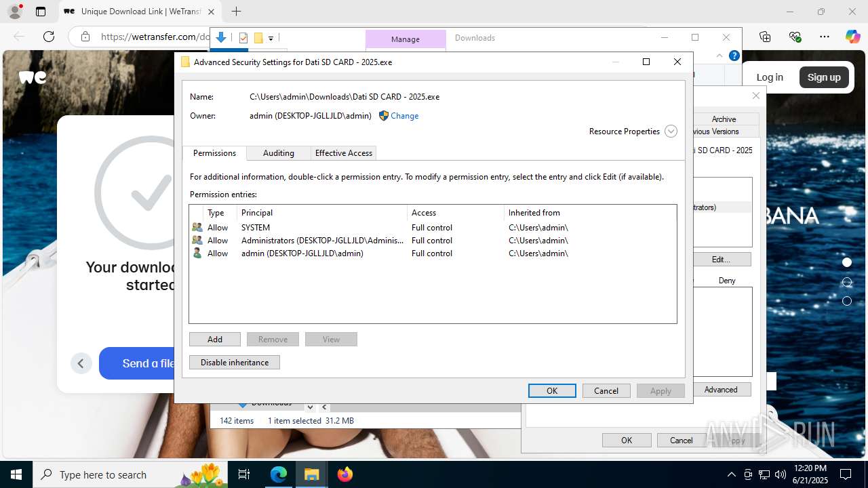The image size is (868, 488).
Task: Open the Windows Start menu
Action: coord(16,474)
